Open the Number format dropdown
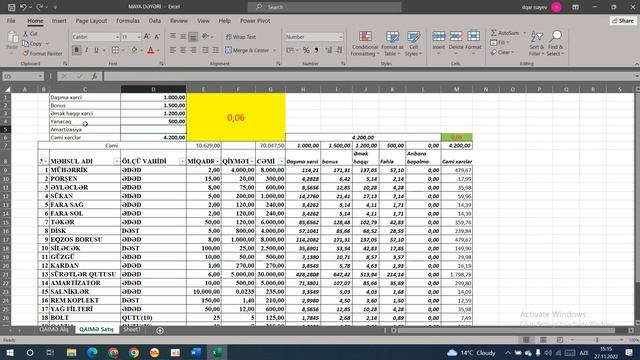Screen dimensions: 640x360 340,37
